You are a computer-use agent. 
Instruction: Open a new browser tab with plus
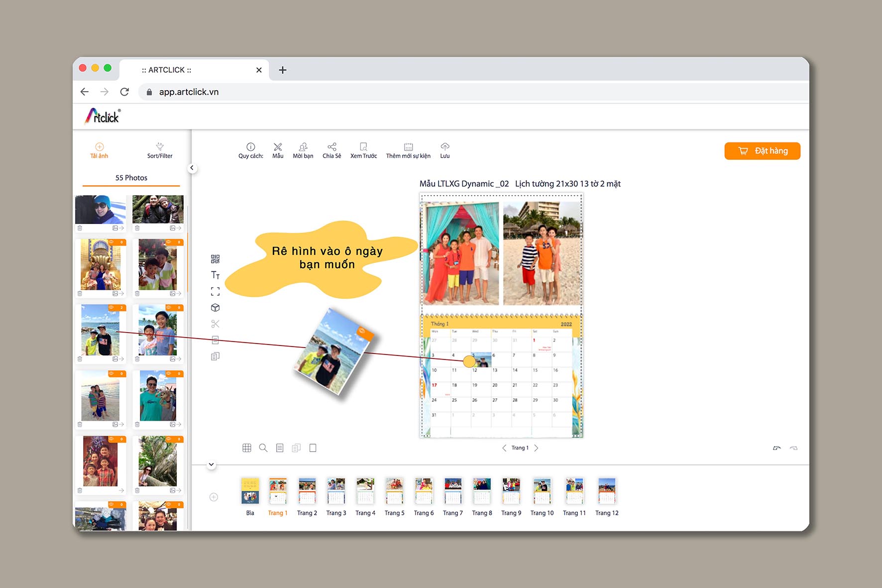[283, 70]
